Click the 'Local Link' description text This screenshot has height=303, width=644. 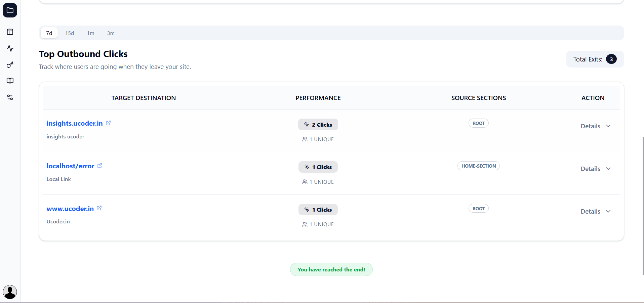pyautogui.click(x=58, y=179)
